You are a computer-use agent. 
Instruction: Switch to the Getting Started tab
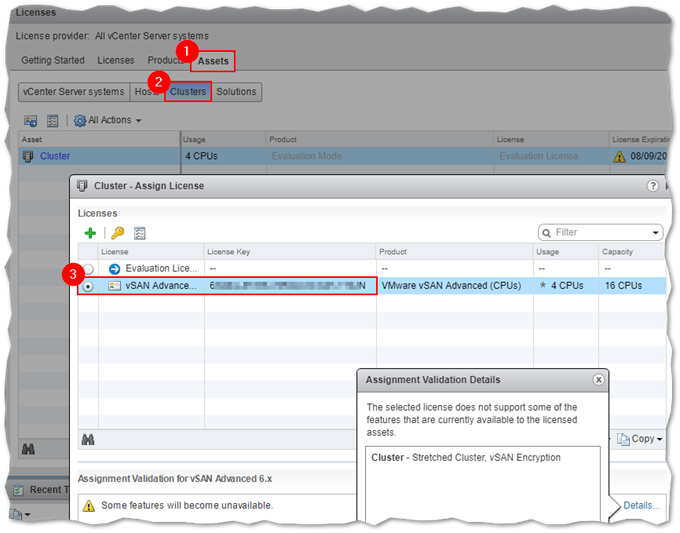(x=53, y=60)
